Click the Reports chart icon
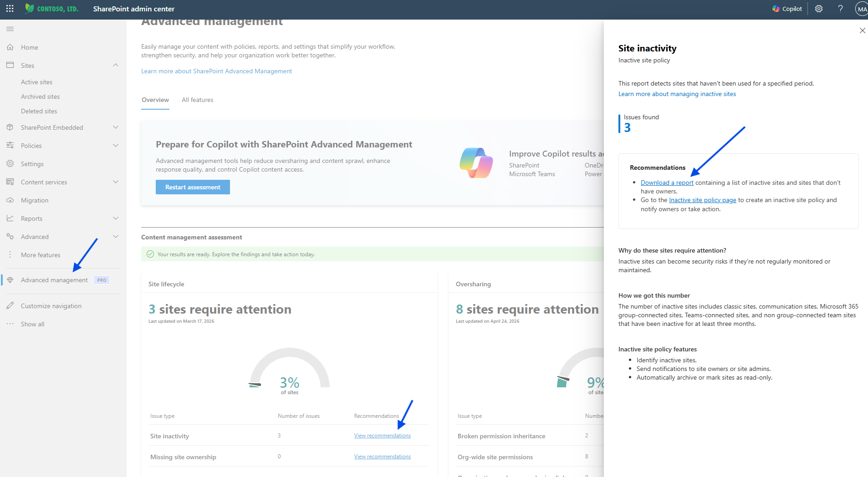 click(10, 218)
